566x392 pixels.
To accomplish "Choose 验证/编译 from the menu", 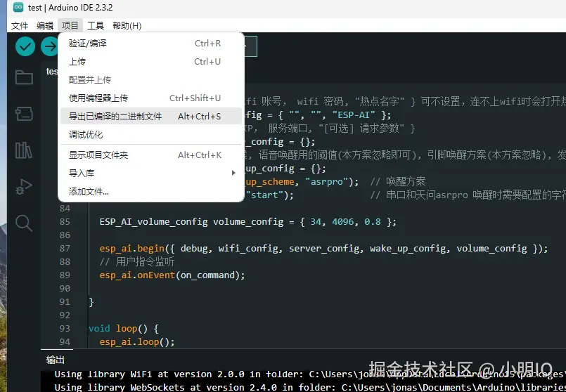I will tap(151, 44).
